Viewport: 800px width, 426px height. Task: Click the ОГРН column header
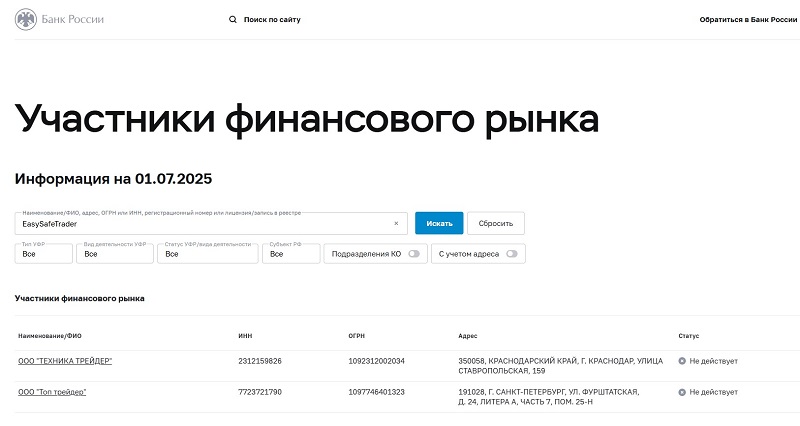pyautogui.click(x=357, y=336)
